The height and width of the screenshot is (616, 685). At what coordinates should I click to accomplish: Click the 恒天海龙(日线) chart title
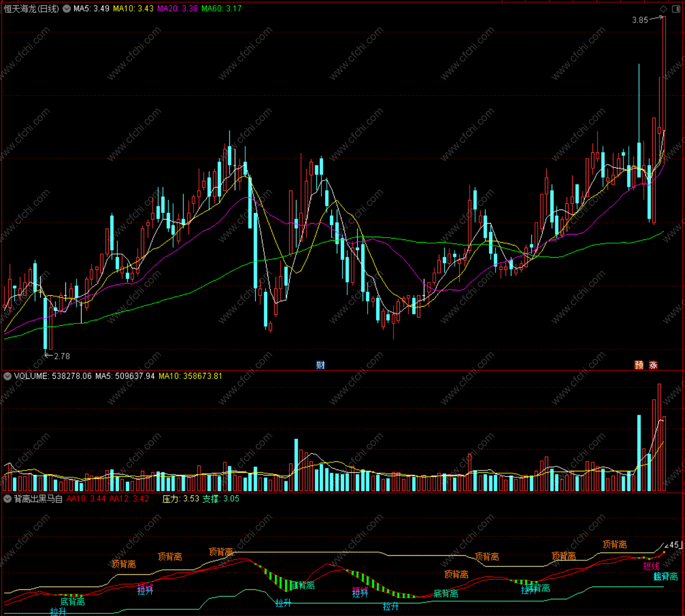pos(31,9)
